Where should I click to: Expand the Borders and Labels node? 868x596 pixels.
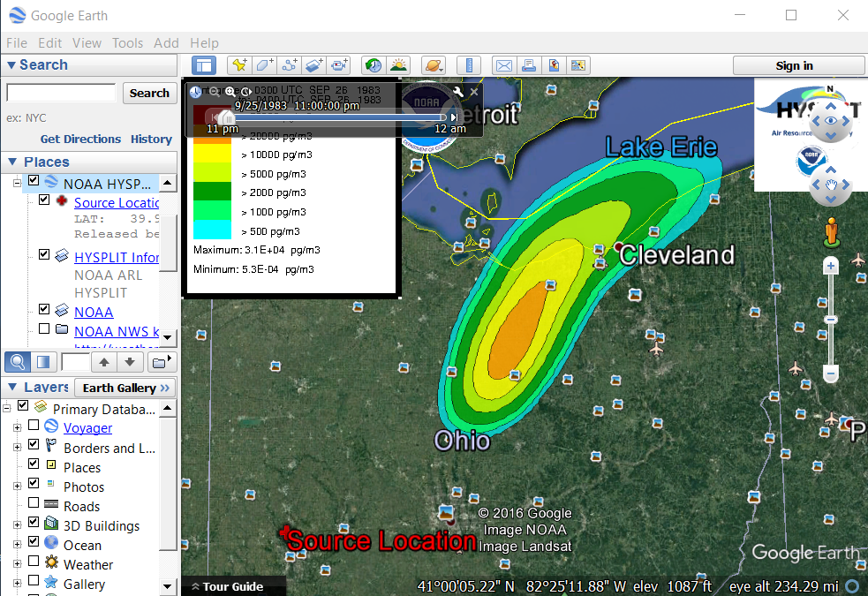(17, 447)
